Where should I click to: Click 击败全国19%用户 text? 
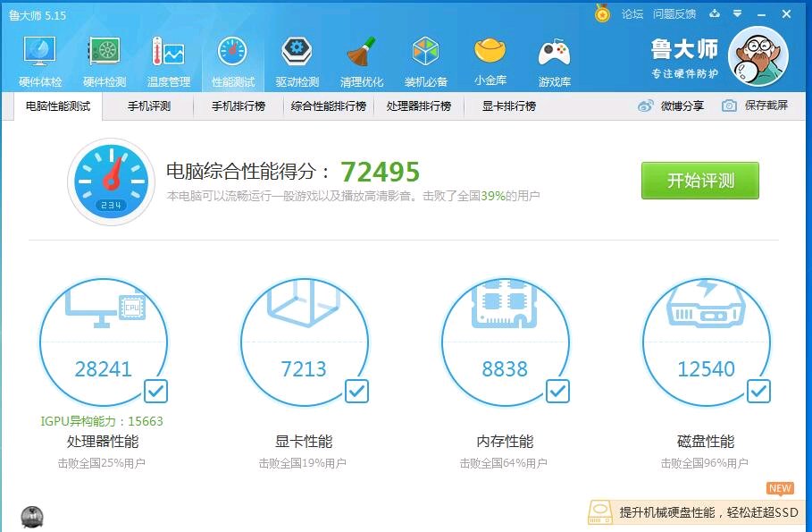(303, 463)
